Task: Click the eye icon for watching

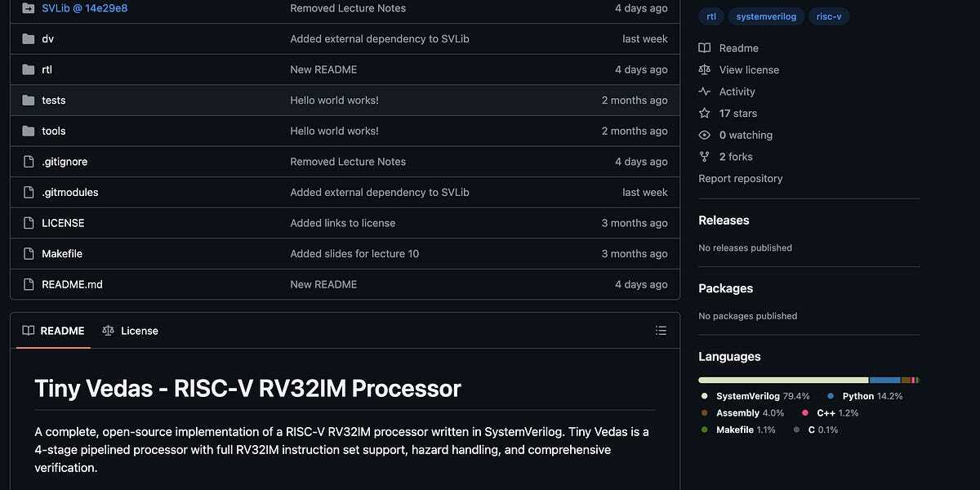Action: coord(705,135)
